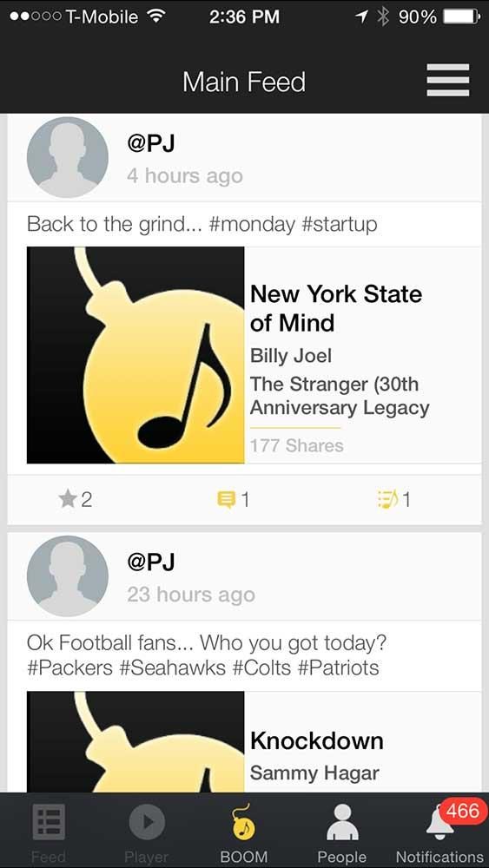Open the @PJ username on the first post
Screen dimensions: 489x868
tap(151, 144)
